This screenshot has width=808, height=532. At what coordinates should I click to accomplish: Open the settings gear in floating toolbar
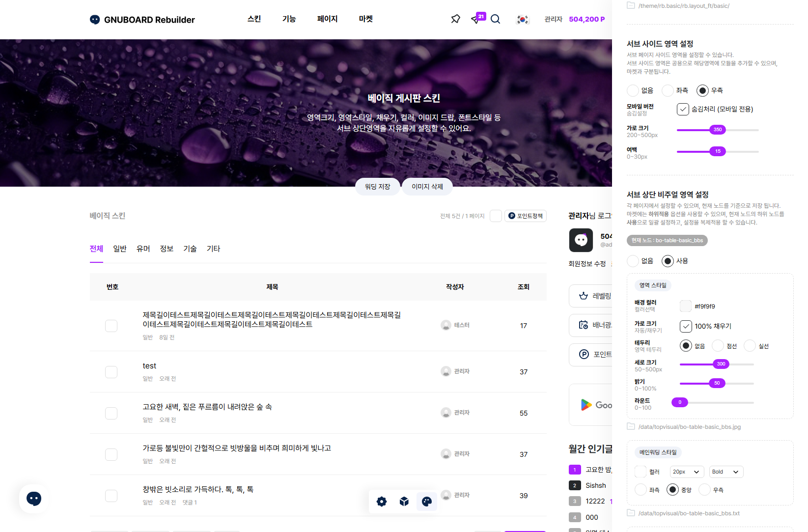[382, 501]
